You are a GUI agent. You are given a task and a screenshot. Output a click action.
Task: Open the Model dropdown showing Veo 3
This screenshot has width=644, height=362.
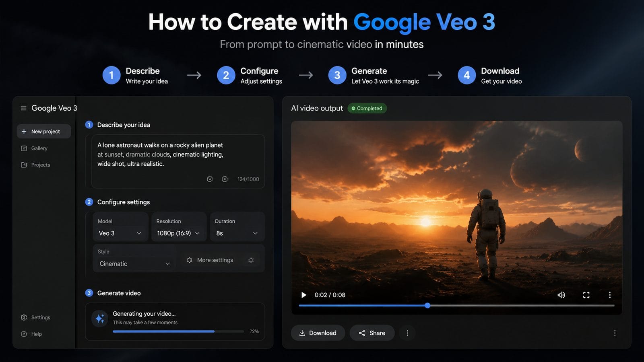[120, 227]
